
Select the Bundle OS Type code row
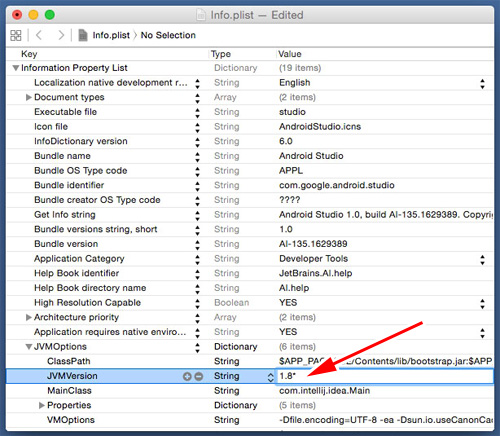[x=250, y=171]
